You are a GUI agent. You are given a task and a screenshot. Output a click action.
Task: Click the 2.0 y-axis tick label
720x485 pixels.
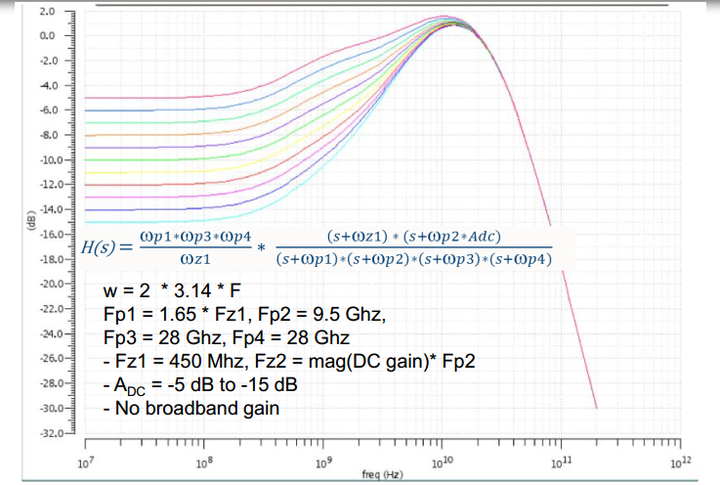tap(47, 11)
